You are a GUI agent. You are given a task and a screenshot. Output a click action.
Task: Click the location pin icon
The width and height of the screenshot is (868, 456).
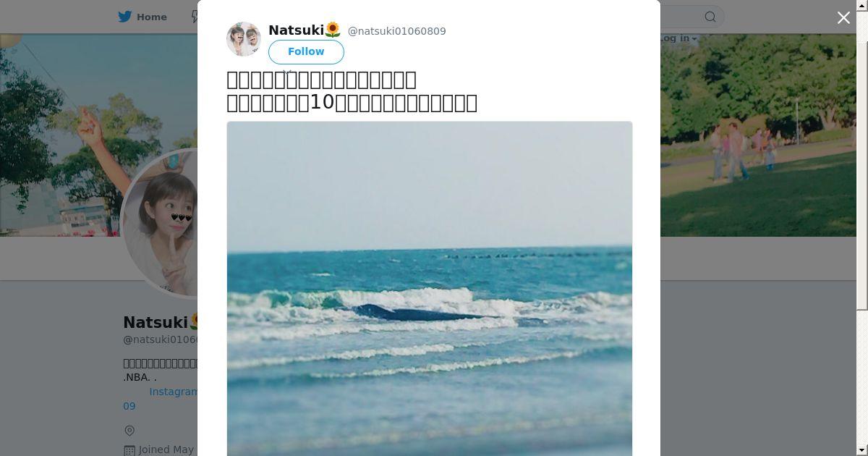(129, 431)
